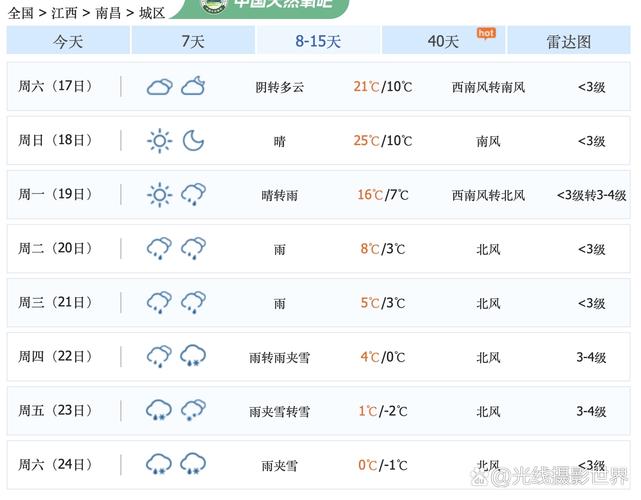This screenshot has height=500, width=641.
Task: Click the sun icon for 周一 19日
Action: click(x=159, y=195)
